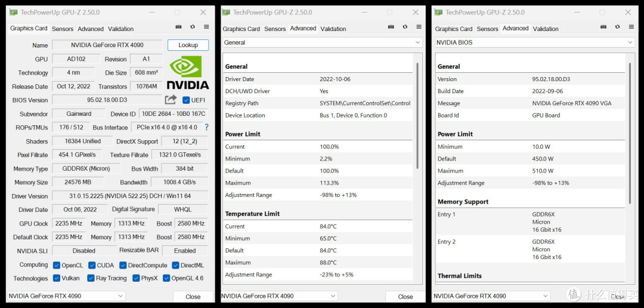Click the Subvendor field showing Gainward
The height and width of the screenshot is (308, 644).
coord(79,114)
